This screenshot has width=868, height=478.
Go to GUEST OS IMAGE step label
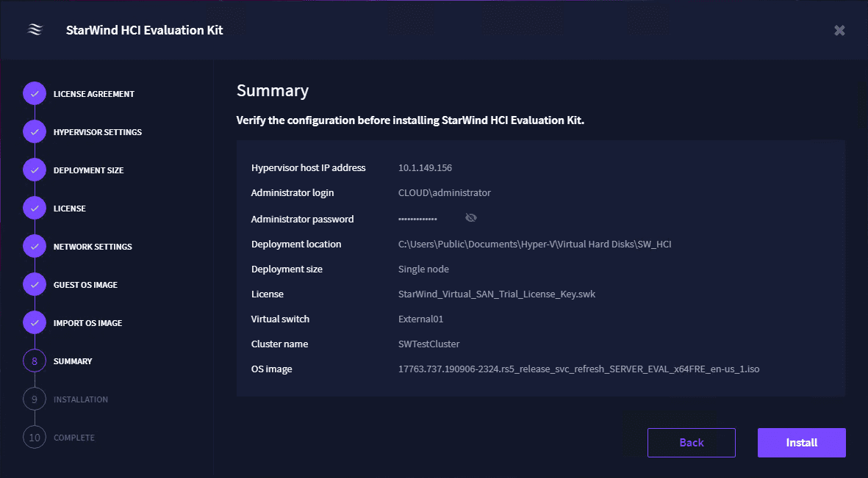86,285
